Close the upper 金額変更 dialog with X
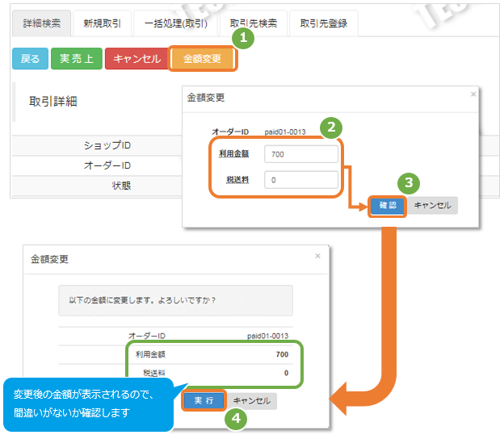This screenshot has height=439, width=504. click(x=473, y=94)
